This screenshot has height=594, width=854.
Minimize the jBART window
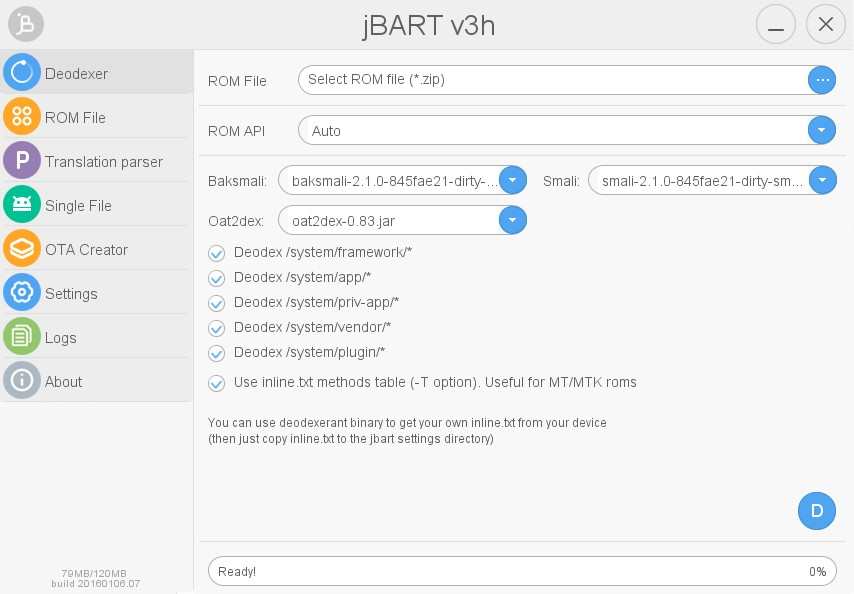776,24
